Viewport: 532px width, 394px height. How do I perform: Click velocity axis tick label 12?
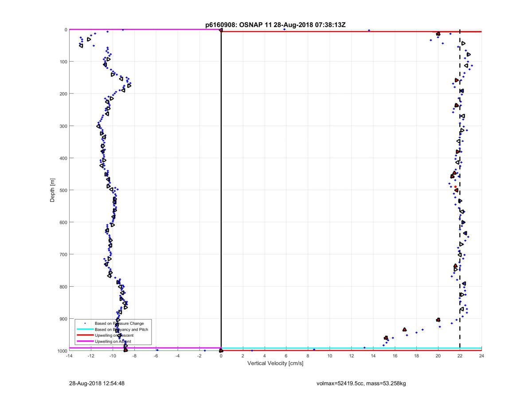[x=351, y=355]
